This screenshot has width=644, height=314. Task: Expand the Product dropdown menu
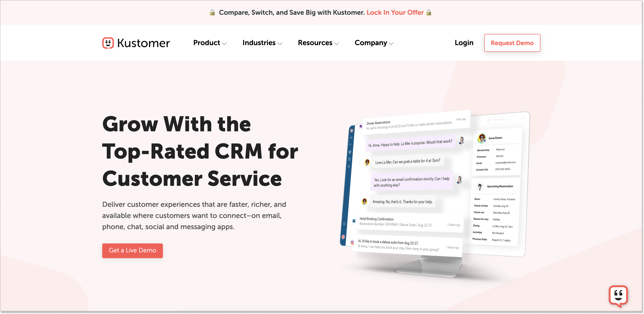(210, 43)
